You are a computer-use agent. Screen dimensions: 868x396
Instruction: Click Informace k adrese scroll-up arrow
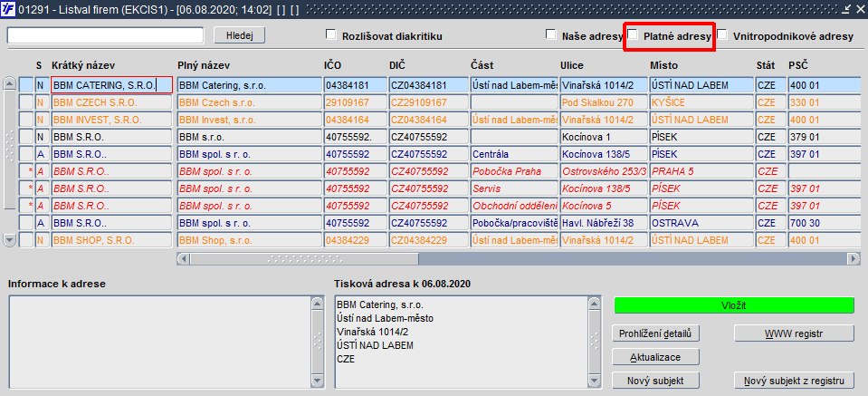point(317,304)
